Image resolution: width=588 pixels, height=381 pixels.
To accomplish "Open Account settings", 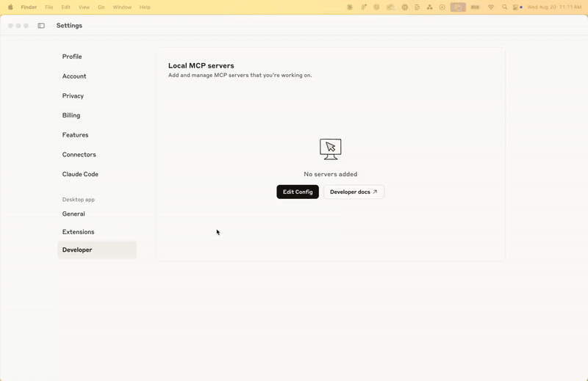I will tap(97, 76).
